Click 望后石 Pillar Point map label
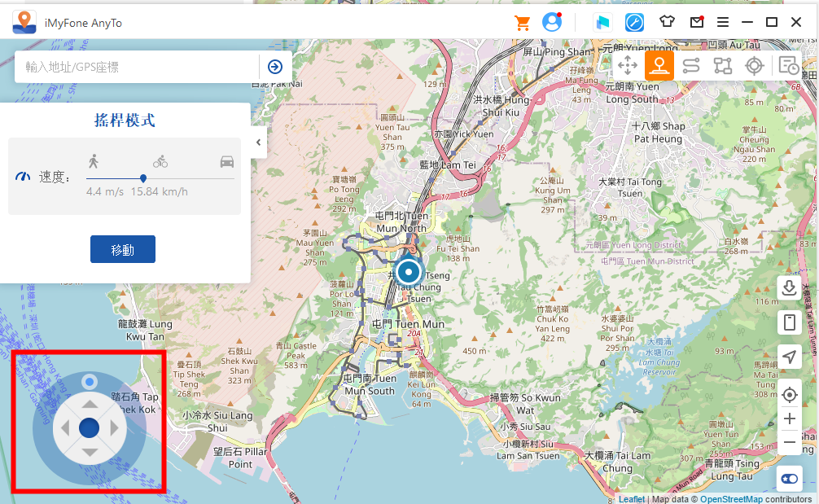 pos(240,458)
